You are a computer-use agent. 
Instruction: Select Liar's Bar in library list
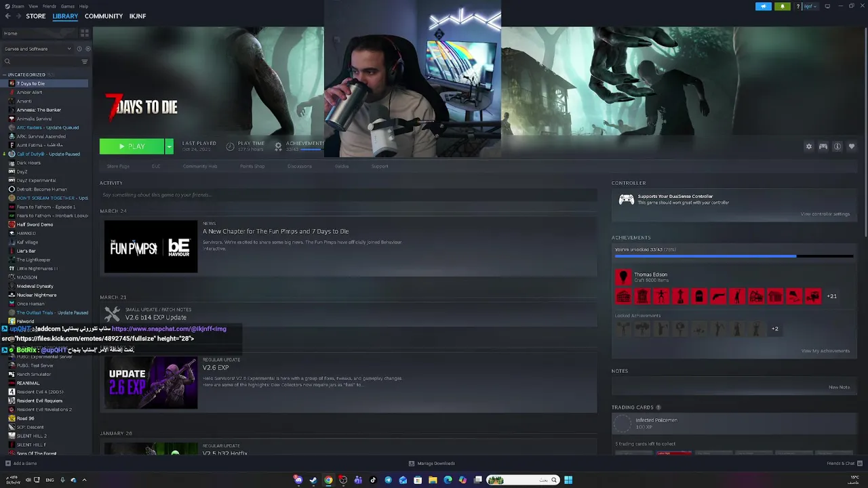pos(26,251)
